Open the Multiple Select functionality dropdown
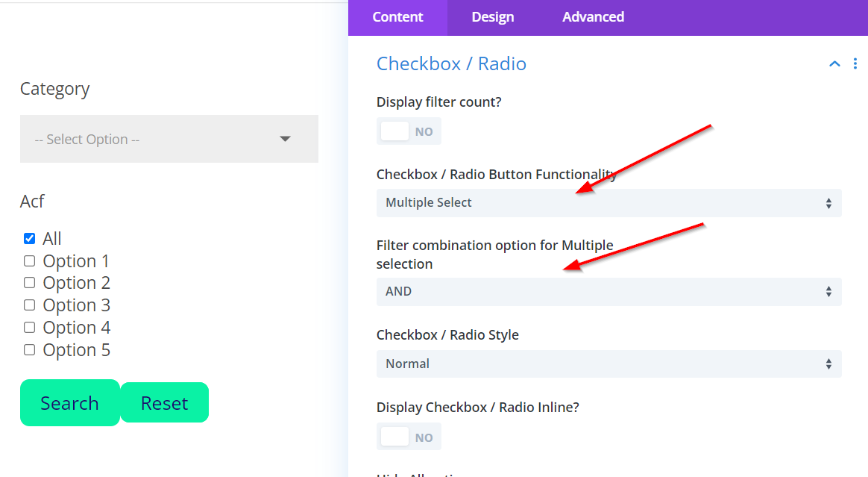This screenshot has height=477, width=868. point(608,203)
